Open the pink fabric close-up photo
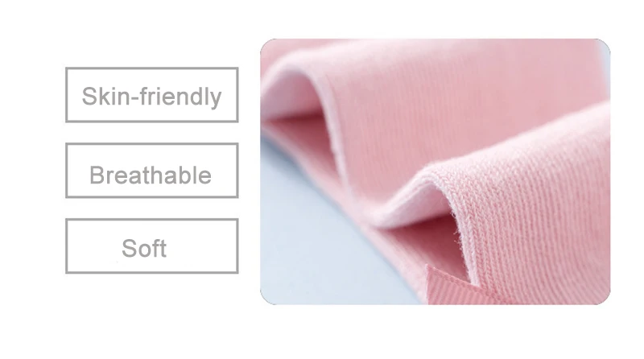Viewport: 644px width, 359px height. tap(435, 171)
